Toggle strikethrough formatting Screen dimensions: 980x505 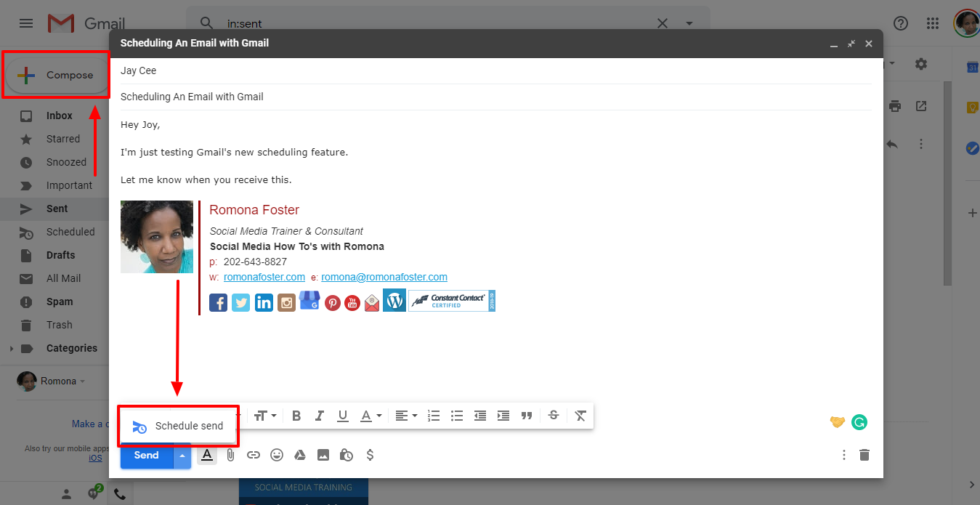pos(554,416)
